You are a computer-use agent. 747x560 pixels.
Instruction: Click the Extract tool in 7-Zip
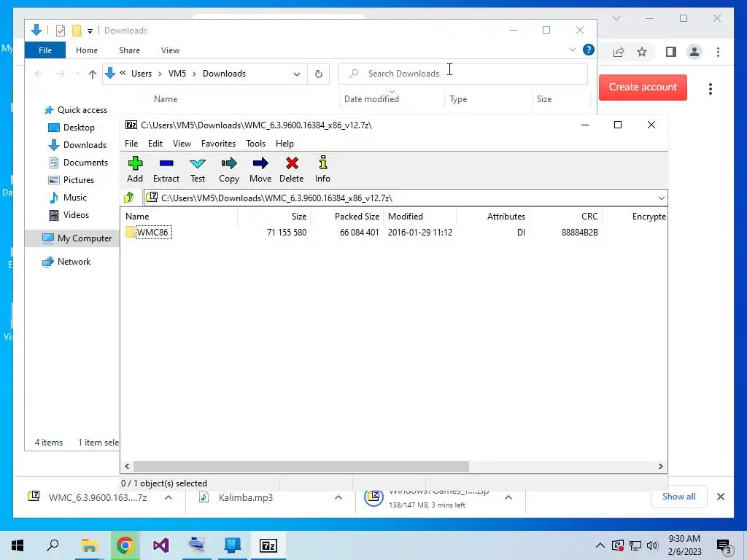coord(166,170)
